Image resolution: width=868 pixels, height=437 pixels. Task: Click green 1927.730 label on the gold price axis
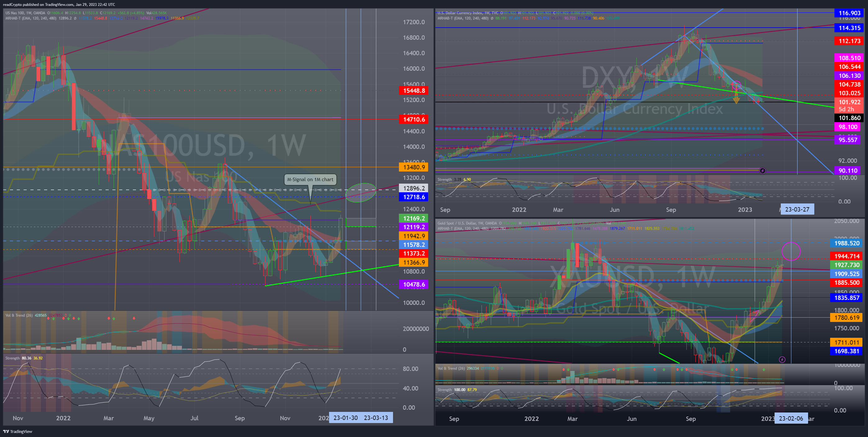tap(847, 265)
